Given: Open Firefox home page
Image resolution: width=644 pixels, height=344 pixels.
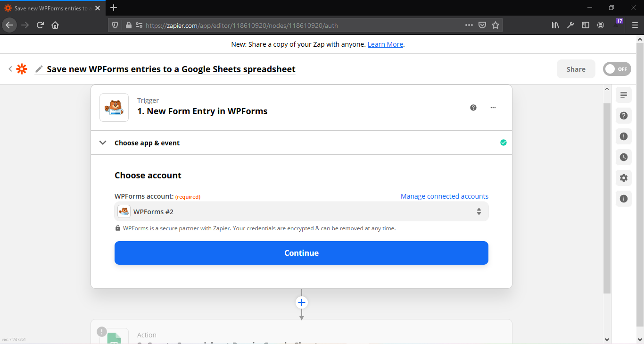Looking at the screenshot, I should tap(55, 25).
